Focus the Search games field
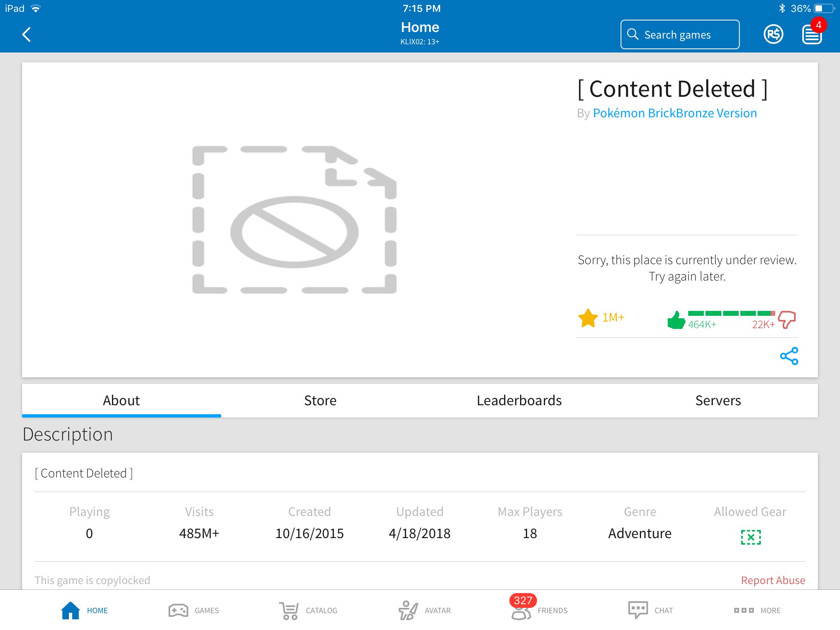This screenshot has height=630, width=840. tap(680, 34)
